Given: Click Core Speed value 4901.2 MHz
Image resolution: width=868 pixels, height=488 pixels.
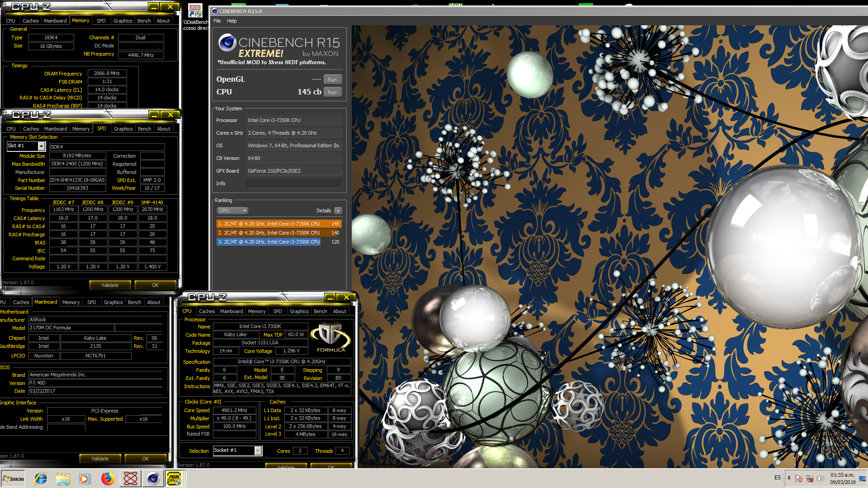Looking at the screenshot, I should tap(234, 410).
